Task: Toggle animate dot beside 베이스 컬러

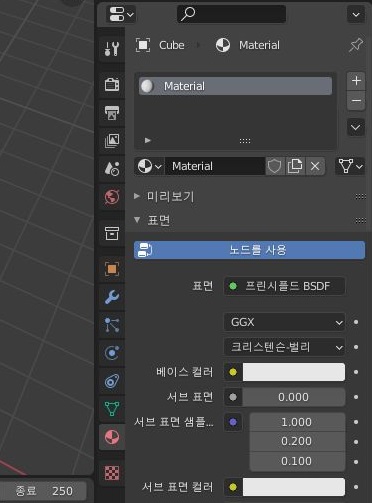Action: pos(356,372)
